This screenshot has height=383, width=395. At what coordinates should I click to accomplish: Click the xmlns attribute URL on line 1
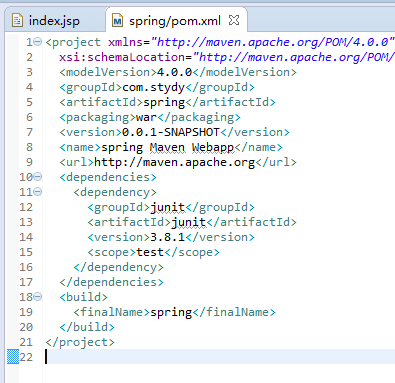pyautogui.click(x=273, y=42)
